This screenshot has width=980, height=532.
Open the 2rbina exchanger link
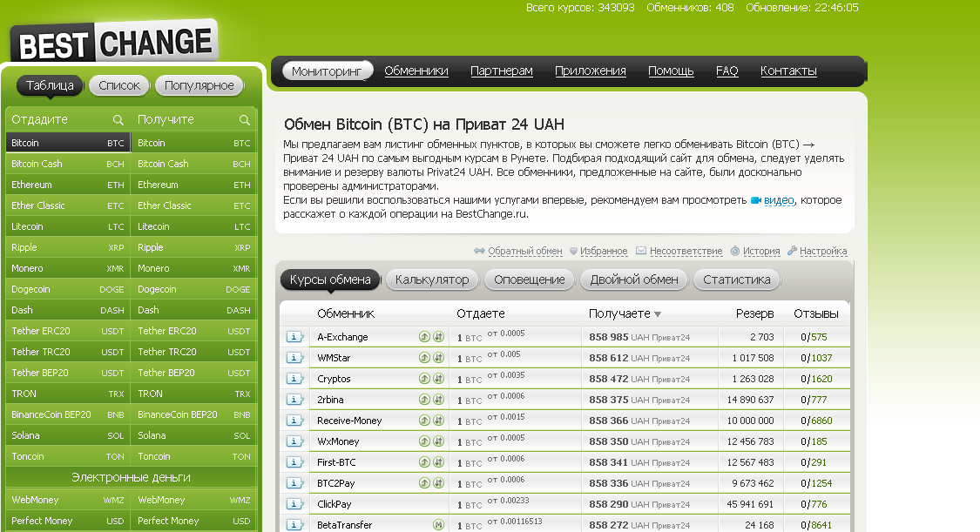click(x=332, y=400)
